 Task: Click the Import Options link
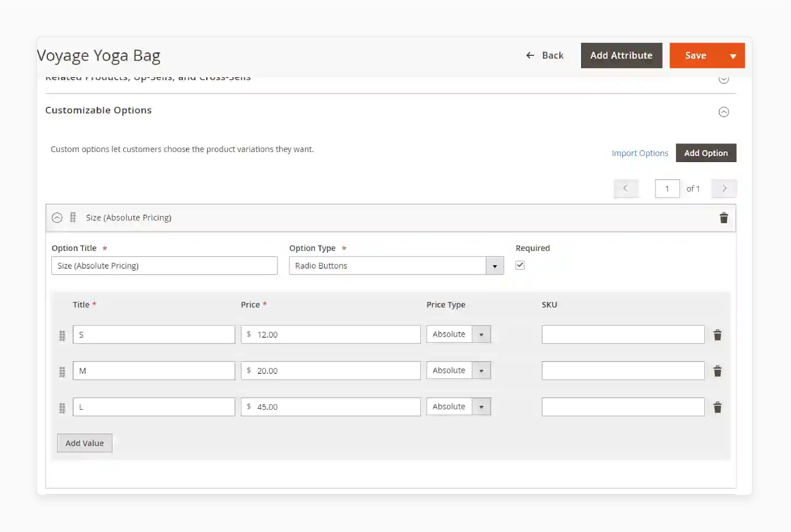click(x=640, y=153)
